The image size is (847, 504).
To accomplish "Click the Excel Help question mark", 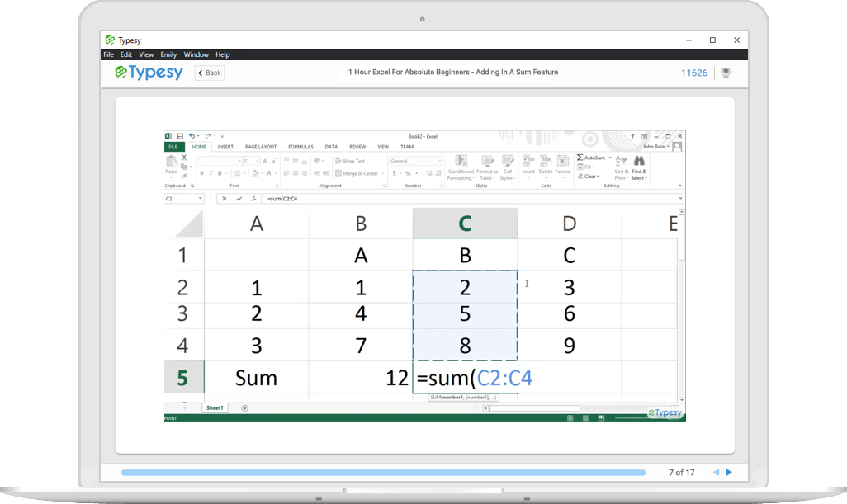I will click(x=632, y=136).
